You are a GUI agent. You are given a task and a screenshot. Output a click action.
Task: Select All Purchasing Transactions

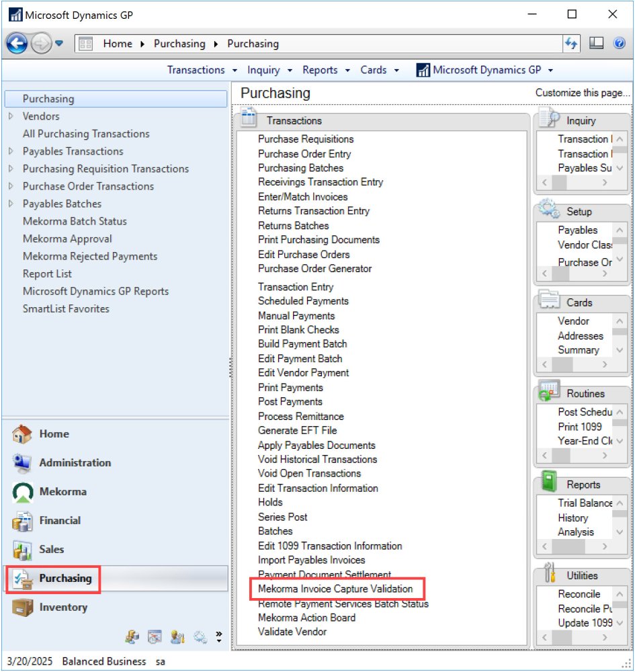click(x=86, y=134)
